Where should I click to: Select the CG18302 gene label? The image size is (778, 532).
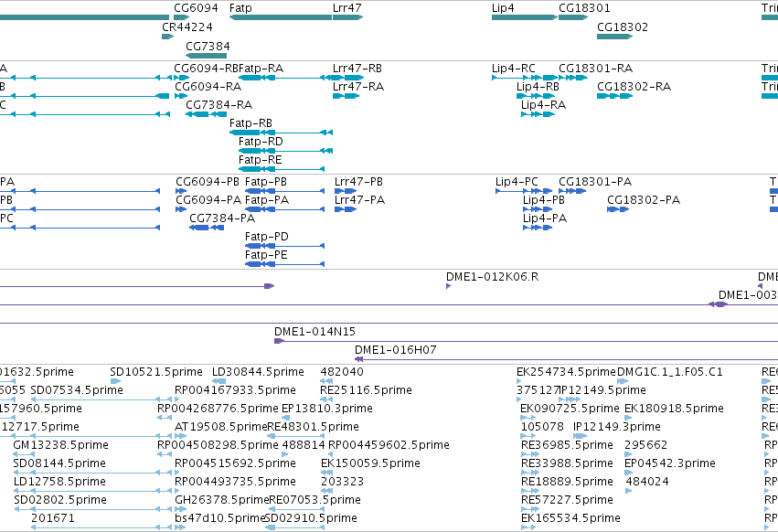623,27
